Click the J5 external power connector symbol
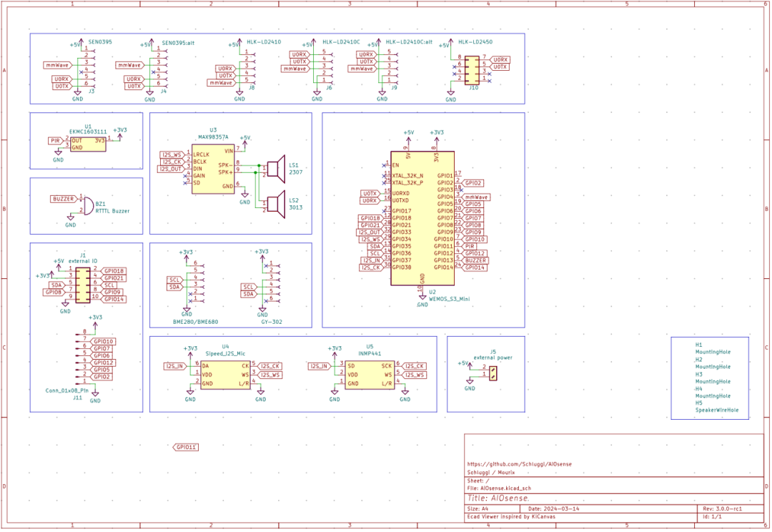 click(x=493, y=373)
